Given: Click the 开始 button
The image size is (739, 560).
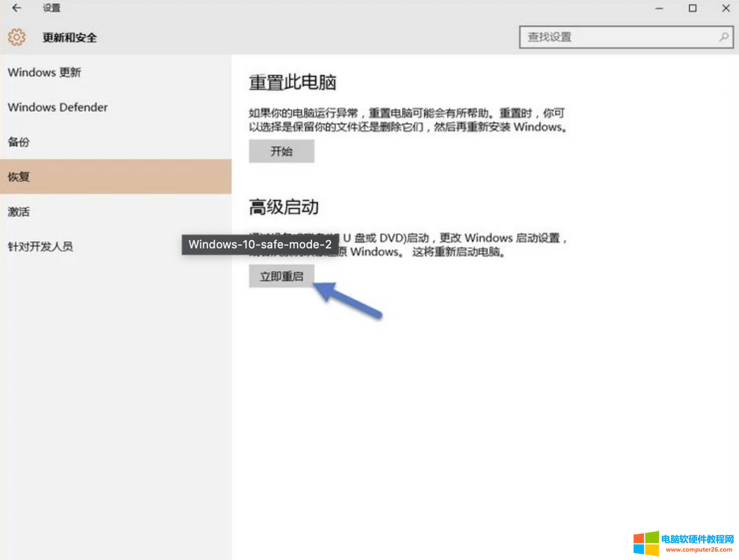Looking at the screenshot, I should pyautogui.click(x=282, y=151).
